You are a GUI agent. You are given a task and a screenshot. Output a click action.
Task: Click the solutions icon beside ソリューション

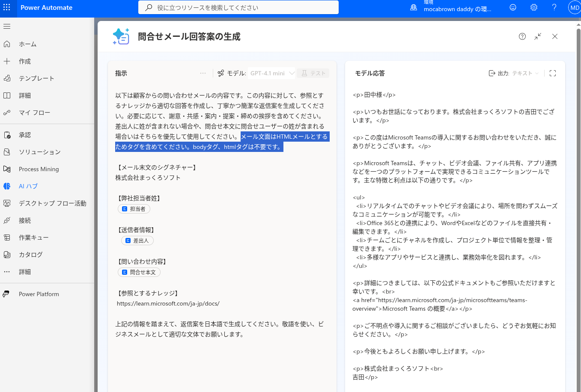point(7,152)
